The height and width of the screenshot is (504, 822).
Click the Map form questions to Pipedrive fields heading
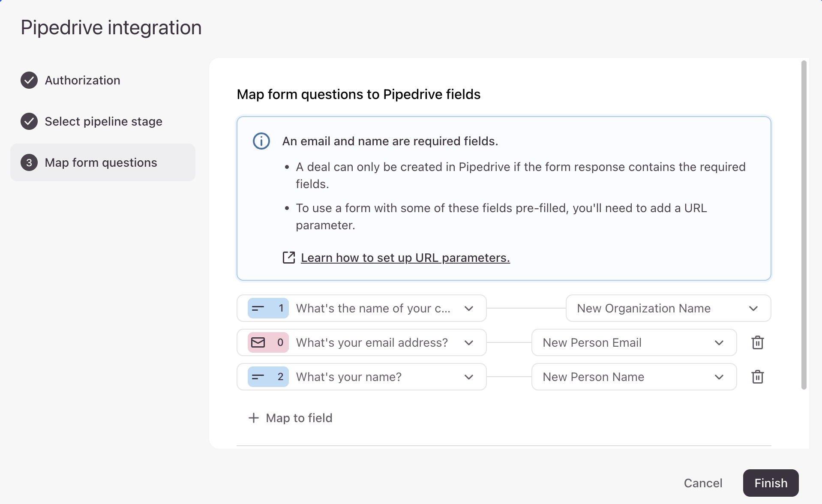click(x=358, y=94)
